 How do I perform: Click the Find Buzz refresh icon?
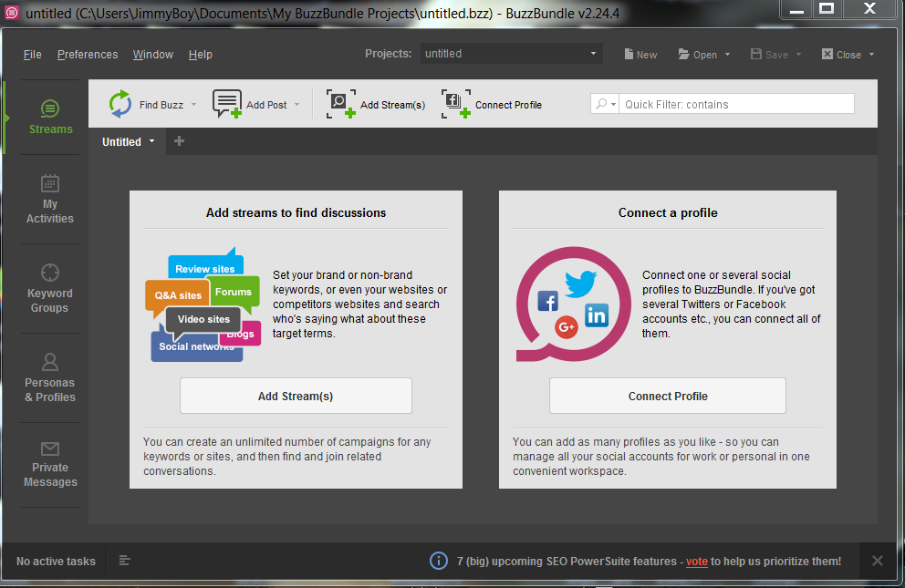tap(120, 104)
